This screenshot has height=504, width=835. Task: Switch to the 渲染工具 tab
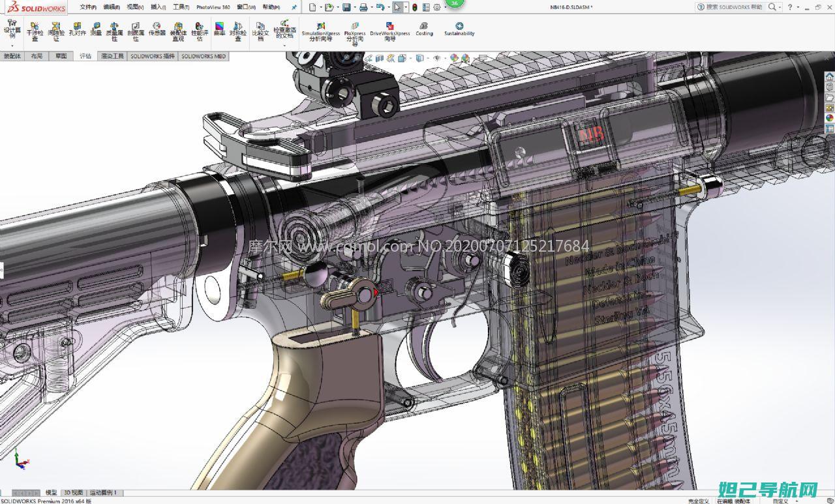[x=112, y=56]
